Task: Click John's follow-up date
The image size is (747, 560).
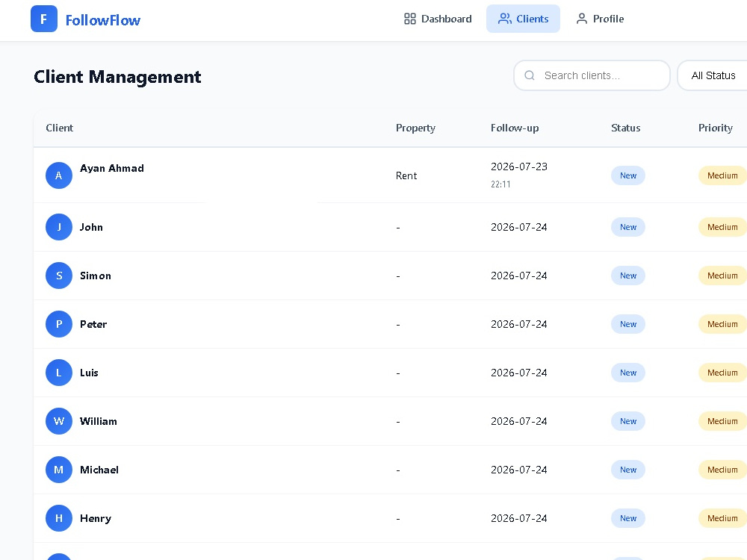Action: click(519, 227)
